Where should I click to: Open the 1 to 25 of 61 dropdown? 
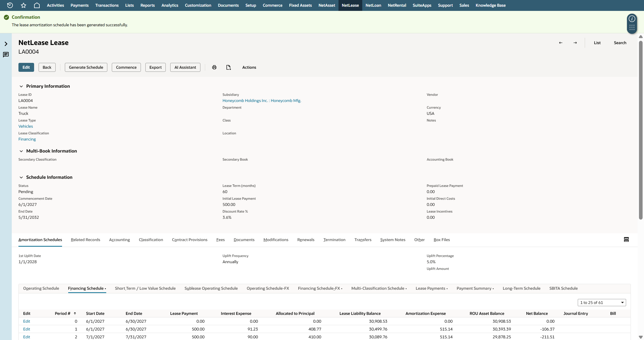pyautogui.click(x=602, y=303)
